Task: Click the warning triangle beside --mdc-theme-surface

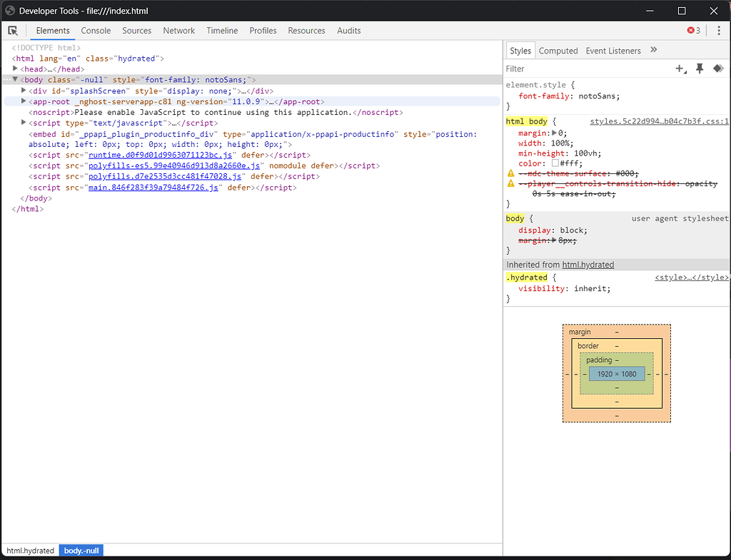Action: [x=510, y=173]
